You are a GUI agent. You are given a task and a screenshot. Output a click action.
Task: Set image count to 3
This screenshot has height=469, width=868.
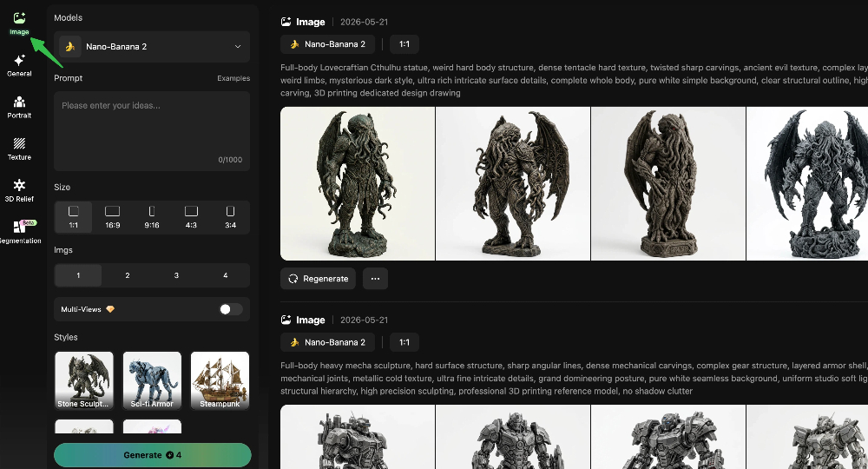point(176,275)
